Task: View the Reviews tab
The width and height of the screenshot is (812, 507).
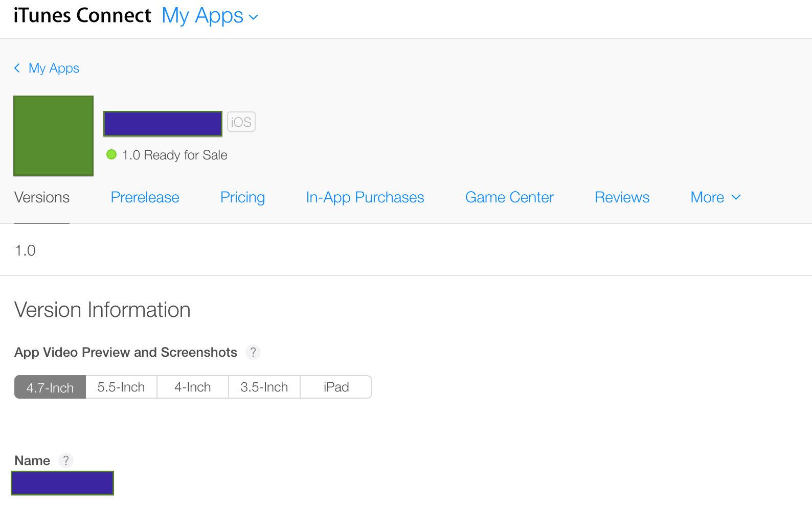Action: coord(622,197)
